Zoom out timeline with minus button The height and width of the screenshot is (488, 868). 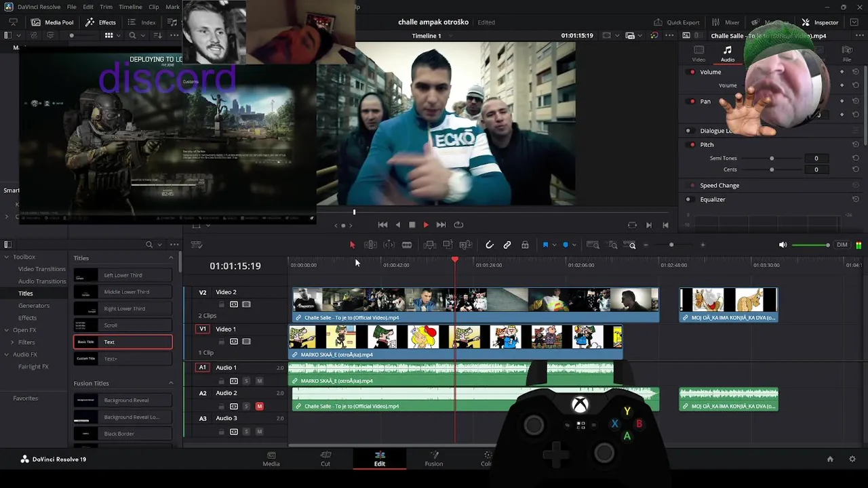(x=646, y=245)
